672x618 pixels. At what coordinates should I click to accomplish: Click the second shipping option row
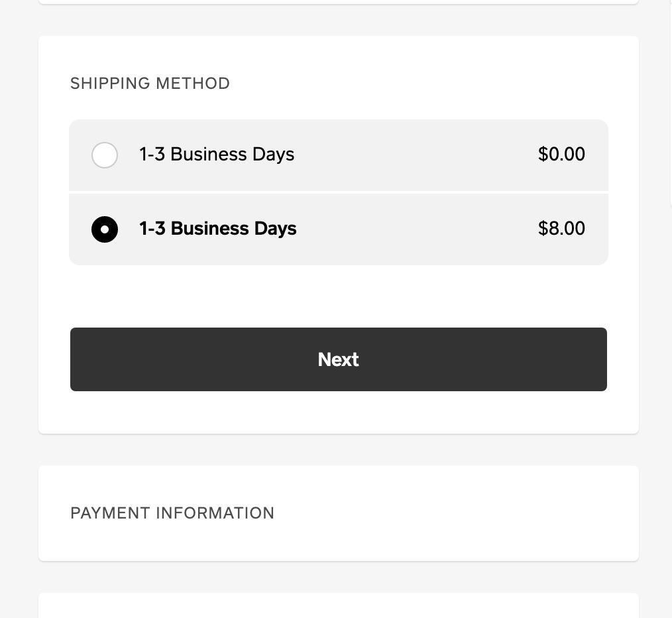tap(338, 229)
